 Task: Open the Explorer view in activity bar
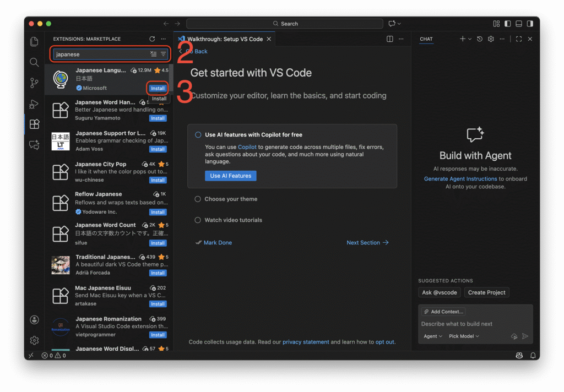(x=34, y=42)
